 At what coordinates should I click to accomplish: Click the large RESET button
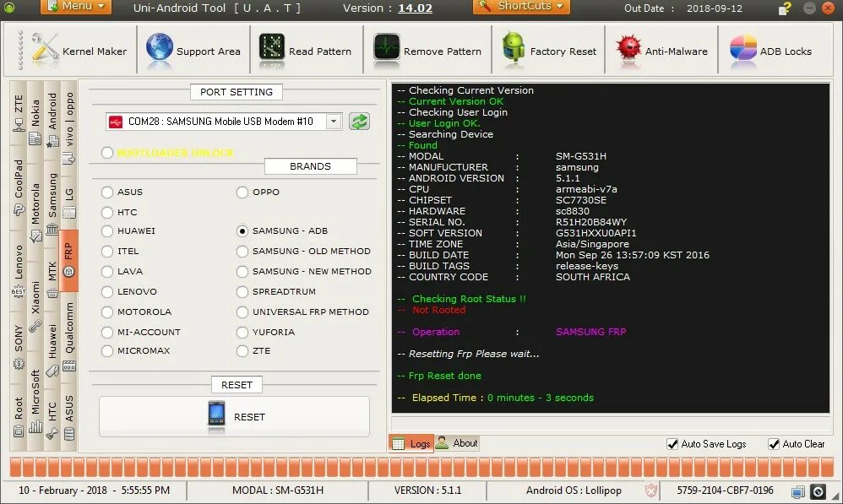pos(235,416)
